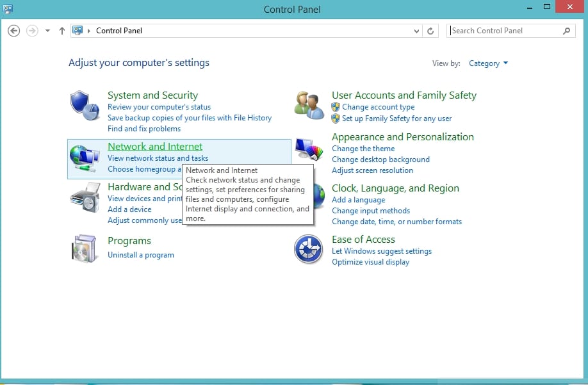Click Add a language link
The width and height of the screenshot is (588, 385).
(359, 200)
